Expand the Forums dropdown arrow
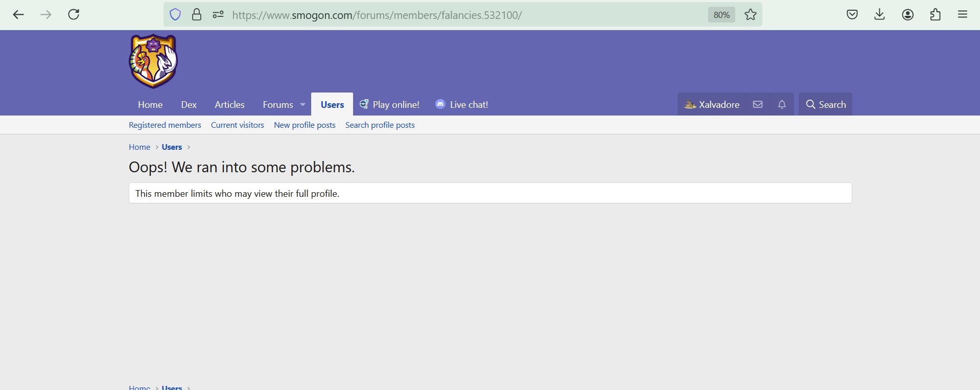 pyautogui.click(x=303, y=104)
